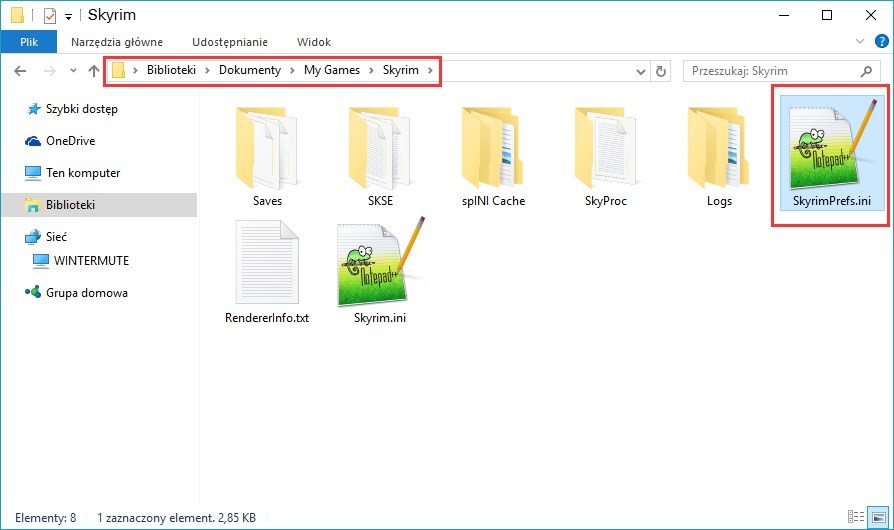This screenshot has width=894, height=530.
Task: Expand chevron before Biblioteki breadcrumb
Action: 136,70
